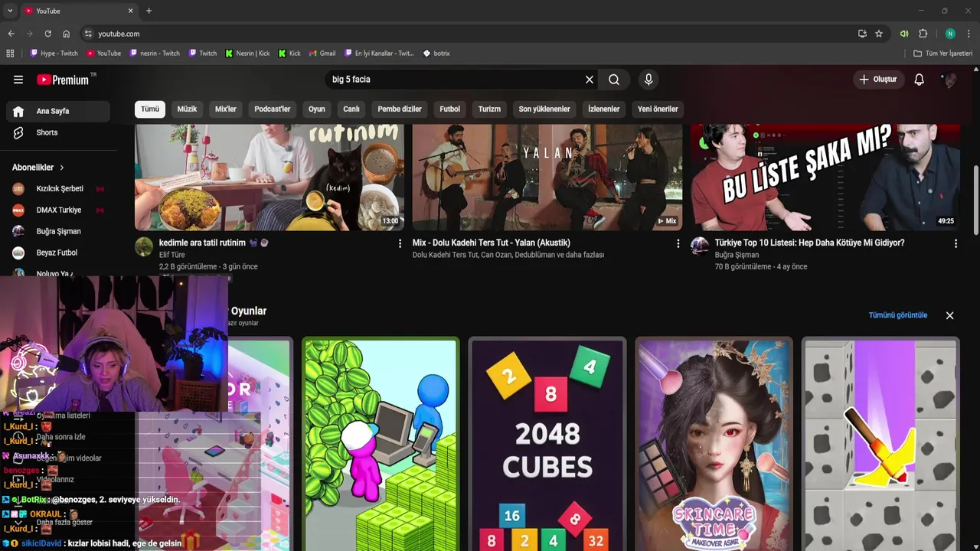Dismiss the Oyunlar shelf with X
Screen dimensions: 980x551
click(949, 315)
